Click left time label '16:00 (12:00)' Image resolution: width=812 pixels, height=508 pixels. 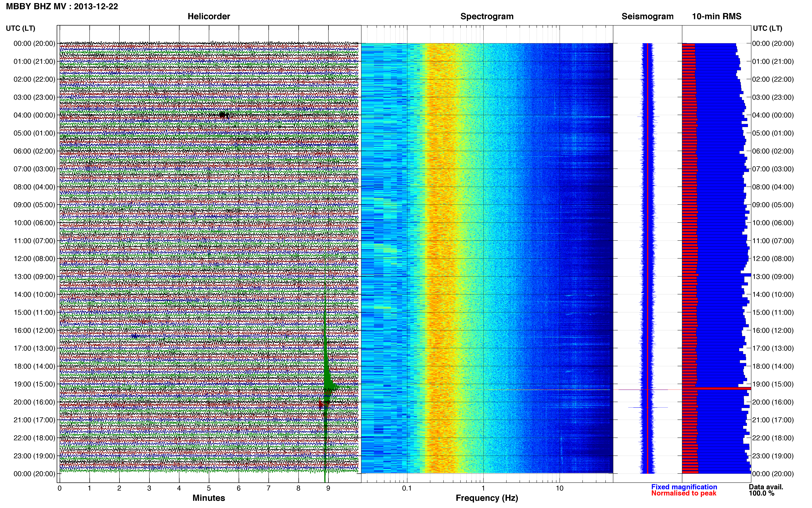pos(34,330)
